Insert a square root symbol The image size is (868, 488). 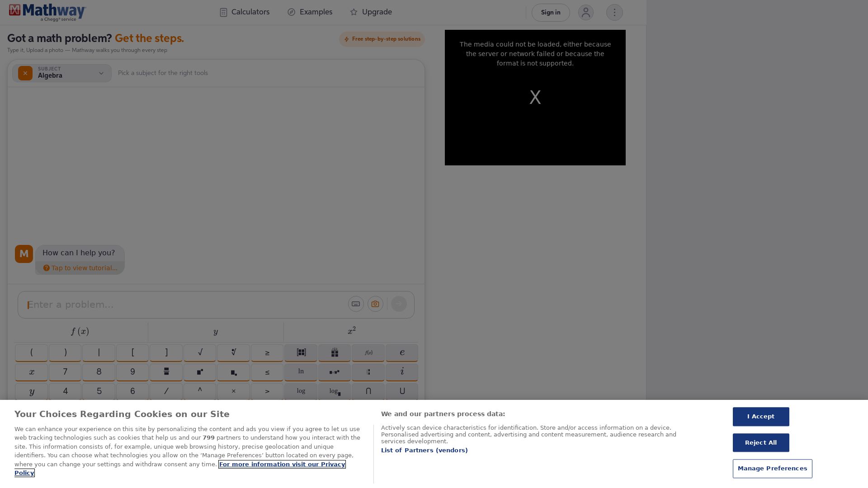(200, 352)
